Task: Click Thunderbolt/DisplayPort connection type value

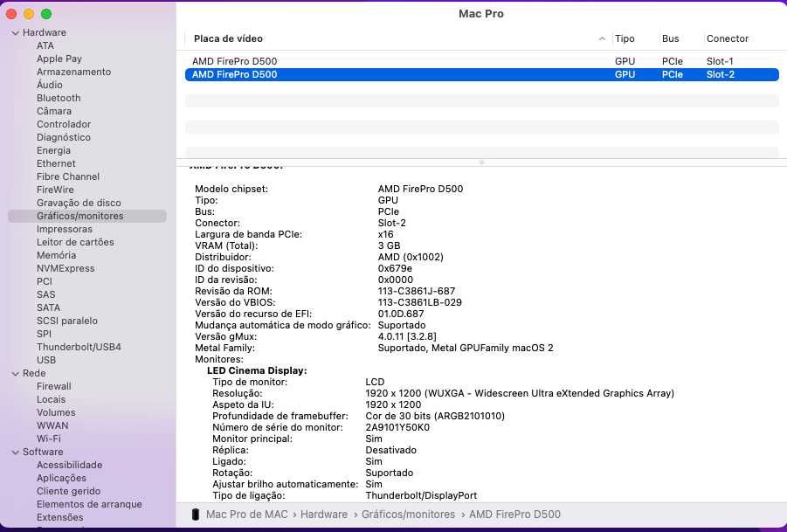Action: click(421, 496)
